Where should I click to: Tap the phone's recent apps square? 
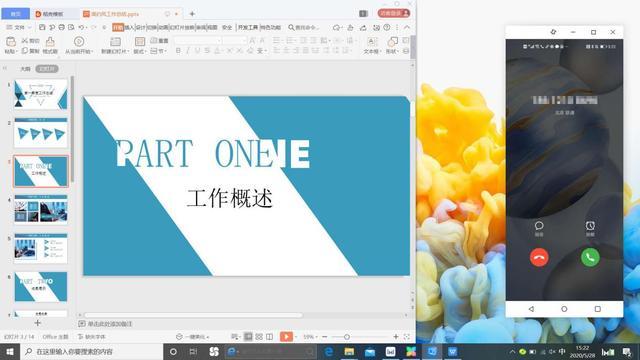click(x=598, y=309)
